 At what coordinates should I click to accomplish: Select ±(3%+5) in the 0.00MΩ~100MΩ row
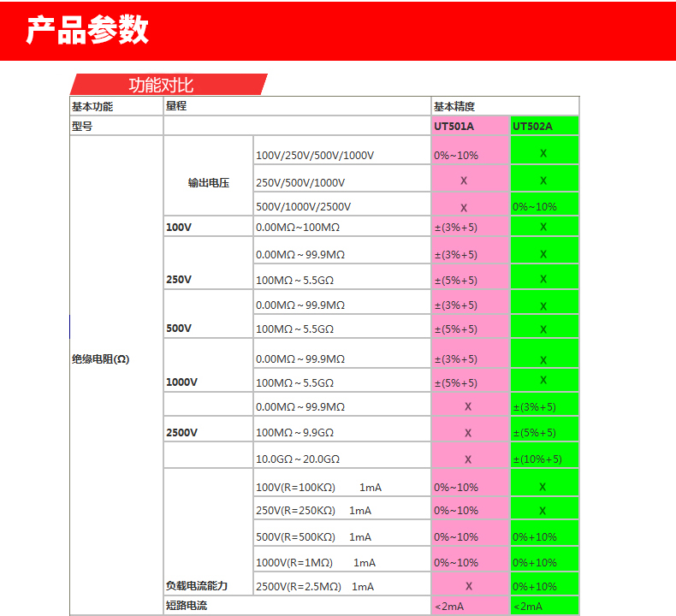456,228
